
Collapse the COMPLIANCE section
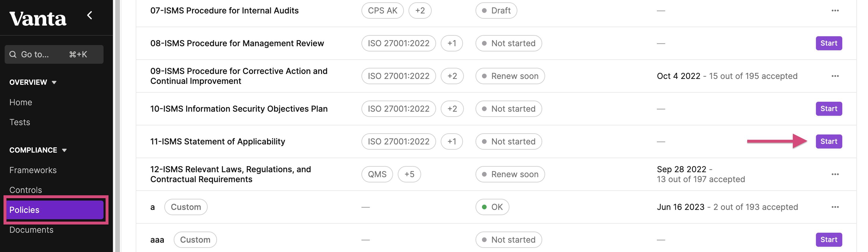pos(38,150)
